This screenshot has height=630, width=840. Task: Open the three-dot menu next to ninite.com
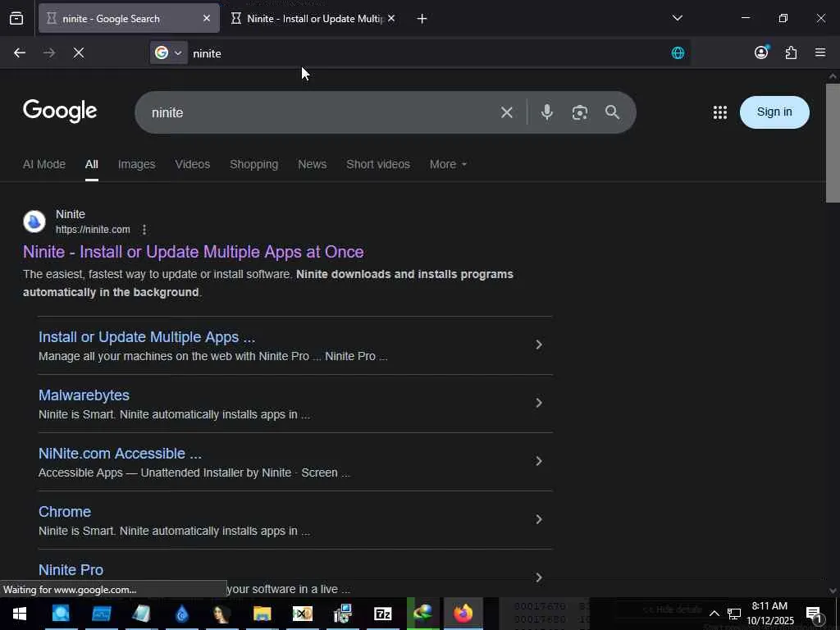coord(144,230)
